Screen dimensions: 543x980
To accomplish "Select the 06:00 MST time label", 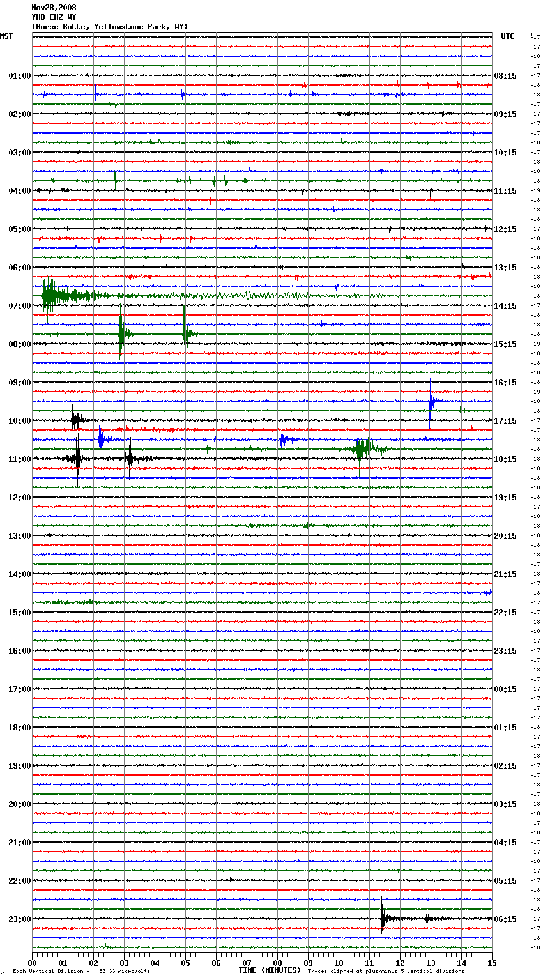I will [x=20, y=268].
